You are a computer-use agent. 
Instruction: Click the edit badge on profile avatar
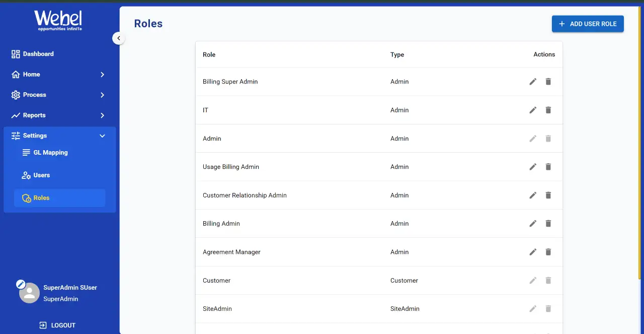pyautogui.click(x=21, y=284)
